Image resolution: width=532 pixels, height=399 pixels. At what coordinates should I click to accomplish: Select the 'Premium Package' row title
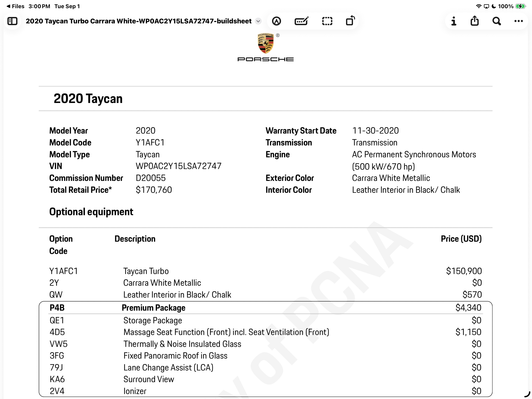point(153,308)
